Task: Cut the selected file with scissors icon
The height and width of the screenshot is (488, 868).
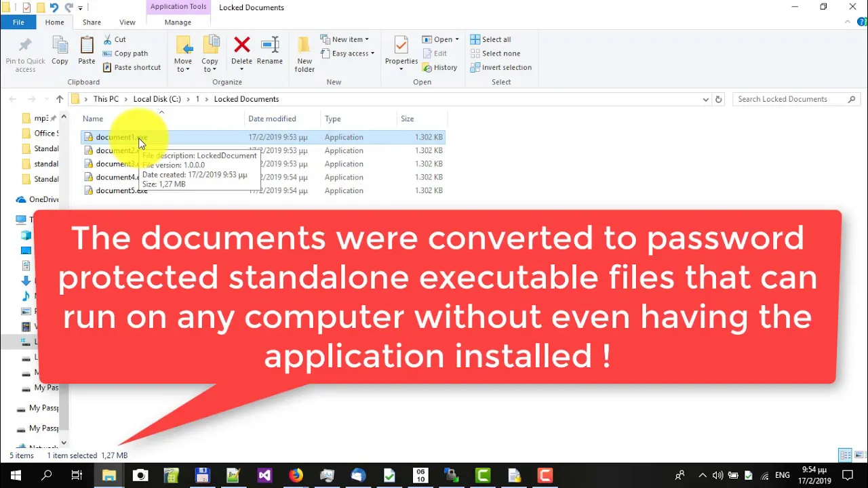Action: point(115,39)
